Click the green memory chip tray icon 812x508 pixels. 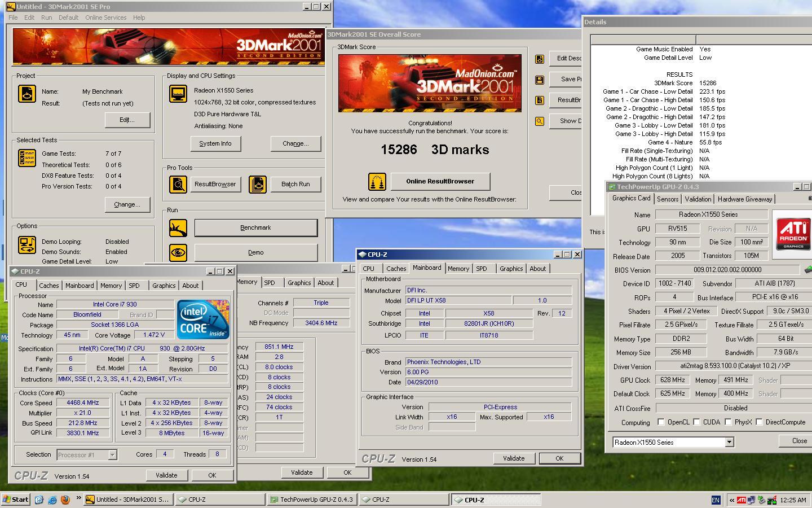771,500
